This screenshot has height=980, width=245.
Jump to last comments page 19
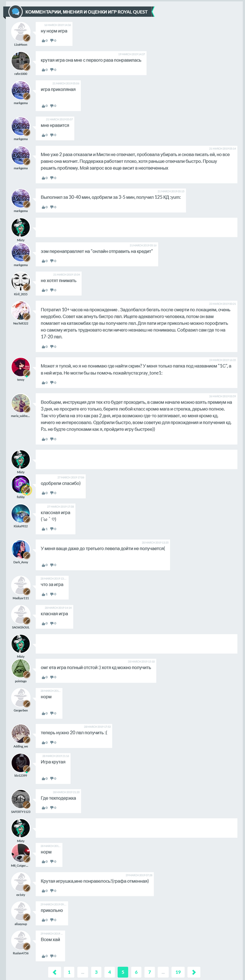(x=178, y=972)
